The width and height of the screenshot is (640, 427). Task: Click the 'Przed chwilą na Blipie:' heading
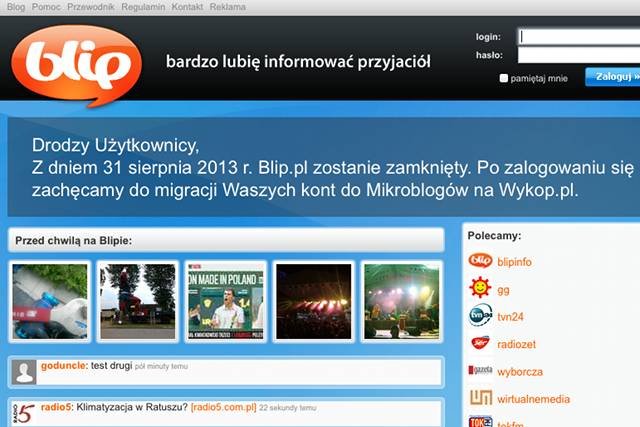[x=73, y=241]
